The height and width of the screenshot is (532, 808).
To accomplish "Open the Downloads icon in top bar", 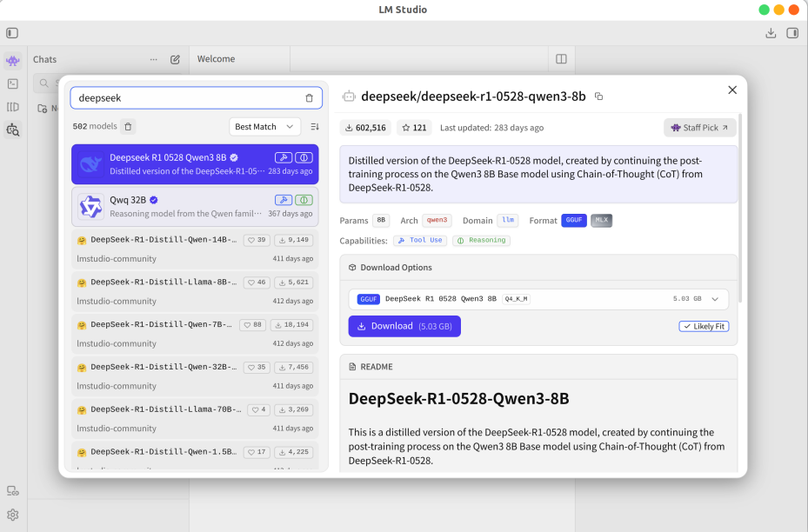I will [771, 33].
